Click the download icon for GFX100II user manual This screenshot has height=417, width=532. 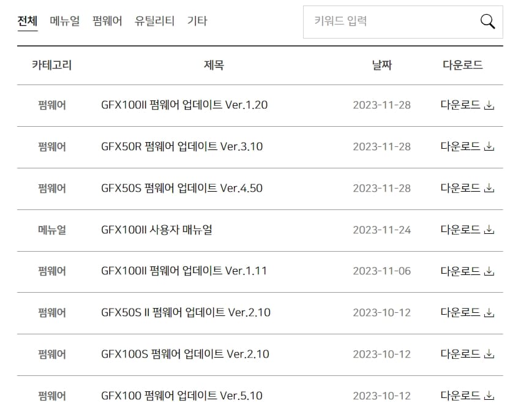[489, 230]
